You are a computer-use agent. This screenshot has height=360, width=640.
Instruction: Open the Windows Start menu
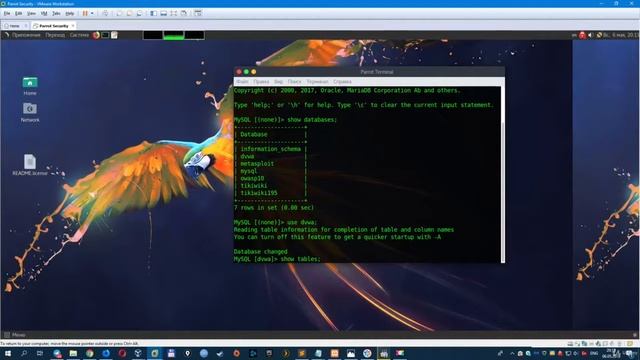point(7,353)
